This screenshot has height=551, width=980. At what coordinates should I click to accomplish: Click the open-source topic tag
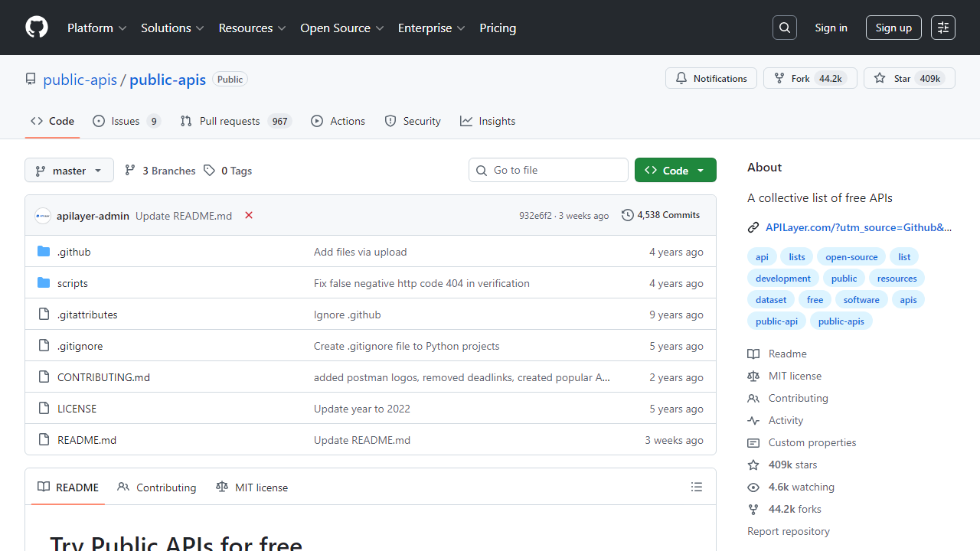(x=851, y=256)
